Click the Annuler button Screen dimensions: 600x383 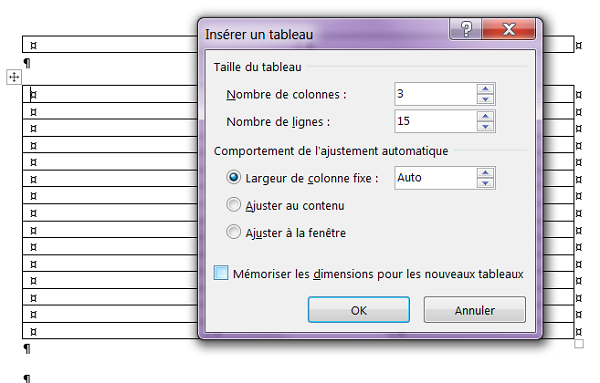tap(474, 310)
